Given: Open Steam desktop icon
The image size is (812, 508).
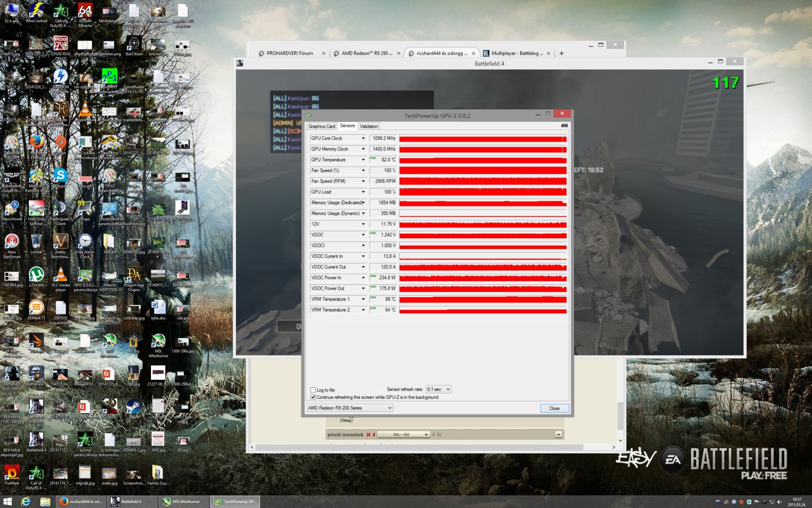Looking at the screenshot, I should click(x=134, y=409).
